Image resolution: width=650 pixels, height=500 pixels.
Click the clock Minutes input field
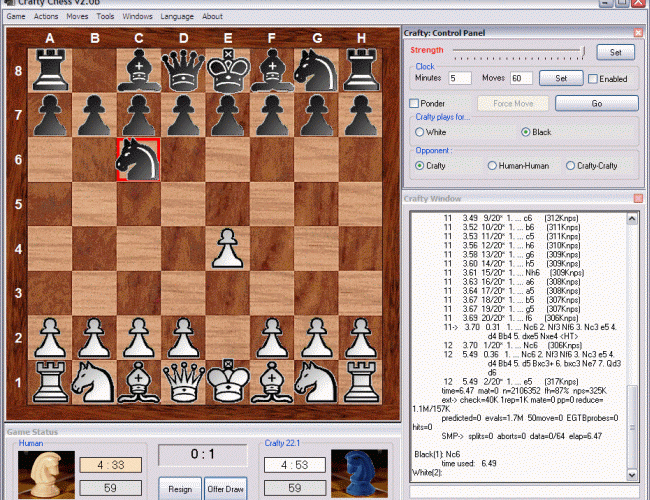click(459, 78)
